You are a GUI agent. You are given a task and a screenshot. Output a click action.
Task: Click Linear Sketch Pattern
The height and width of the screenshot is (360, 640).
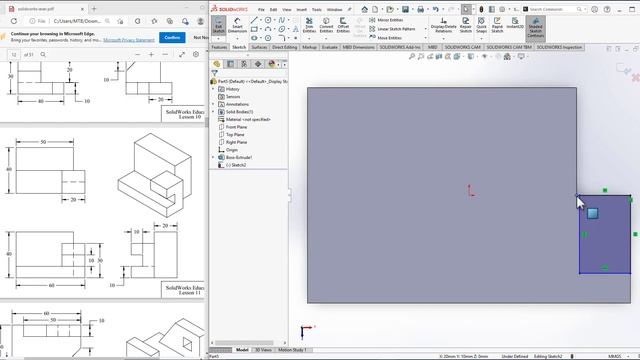(x=392, y=29)
